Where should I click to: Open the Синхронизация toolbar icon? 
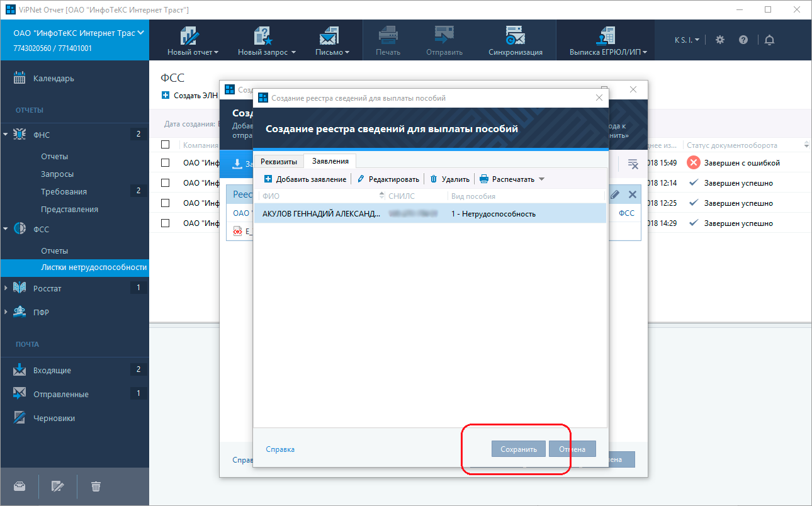tap(515, 41)
